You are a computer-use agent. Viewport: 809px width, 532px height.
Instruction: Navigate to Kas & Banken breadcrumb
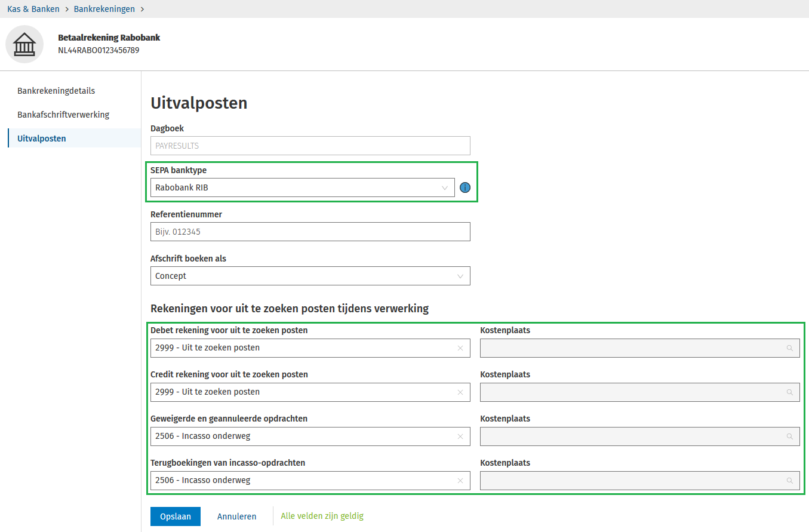[x=33, y=9]
